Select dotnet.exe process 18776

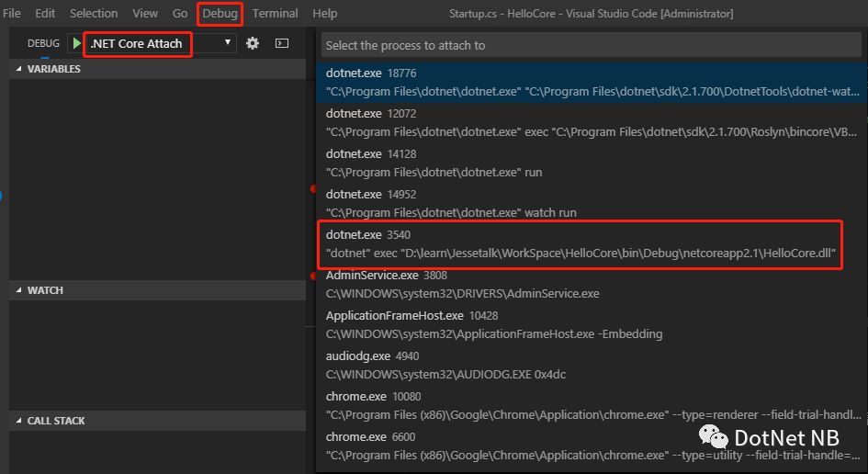pos(592,82)
